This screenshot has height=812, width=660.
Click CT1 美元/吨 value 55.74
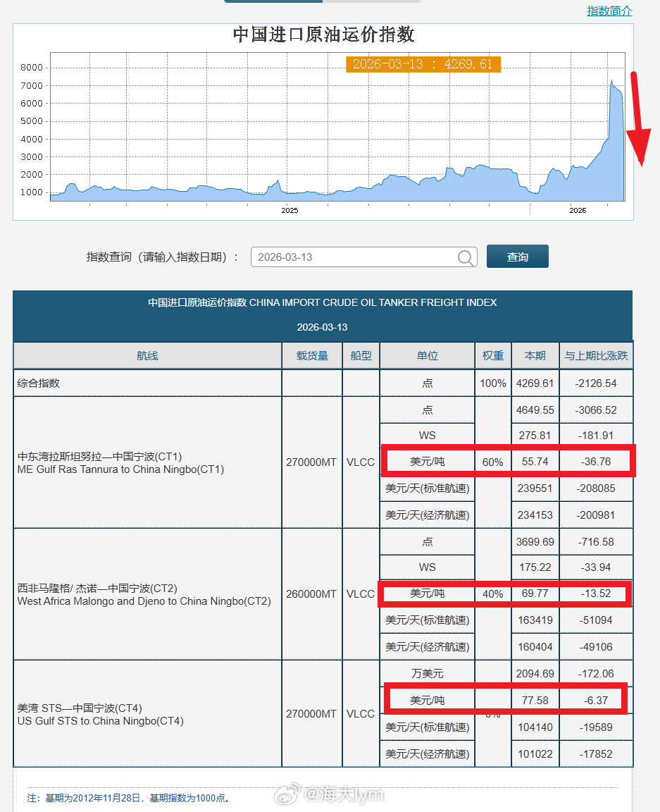coord(535,462)
